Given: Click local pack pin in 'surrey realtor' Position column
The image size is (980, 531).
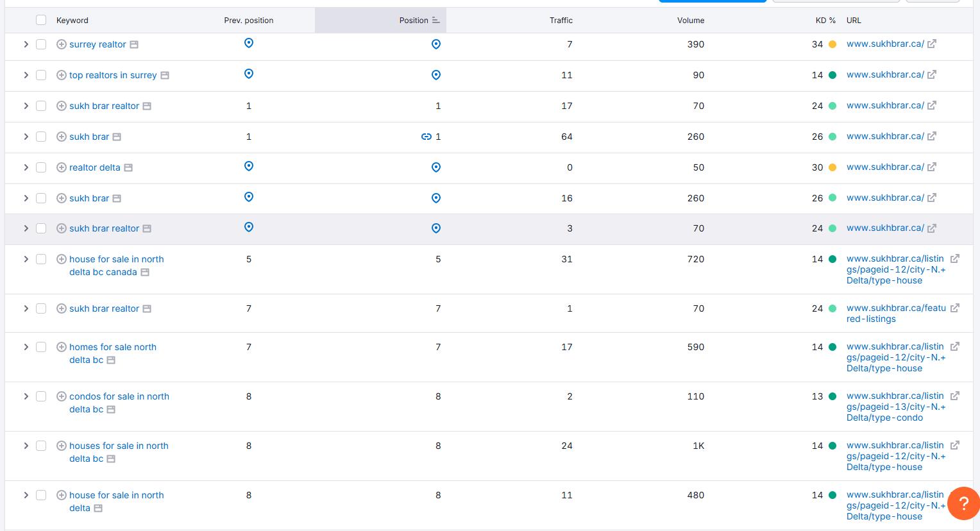Looking at the screenshot, I should click(x=436, y=44).
